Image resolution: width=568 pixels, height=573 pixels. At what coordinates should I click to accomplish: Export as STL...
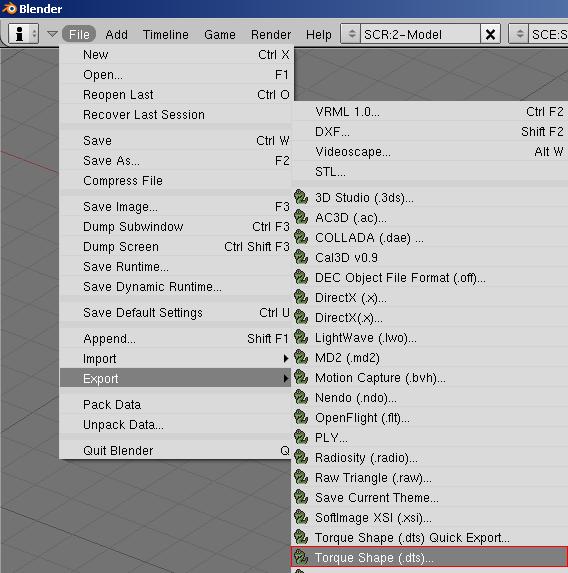click(x=430, y=171)
